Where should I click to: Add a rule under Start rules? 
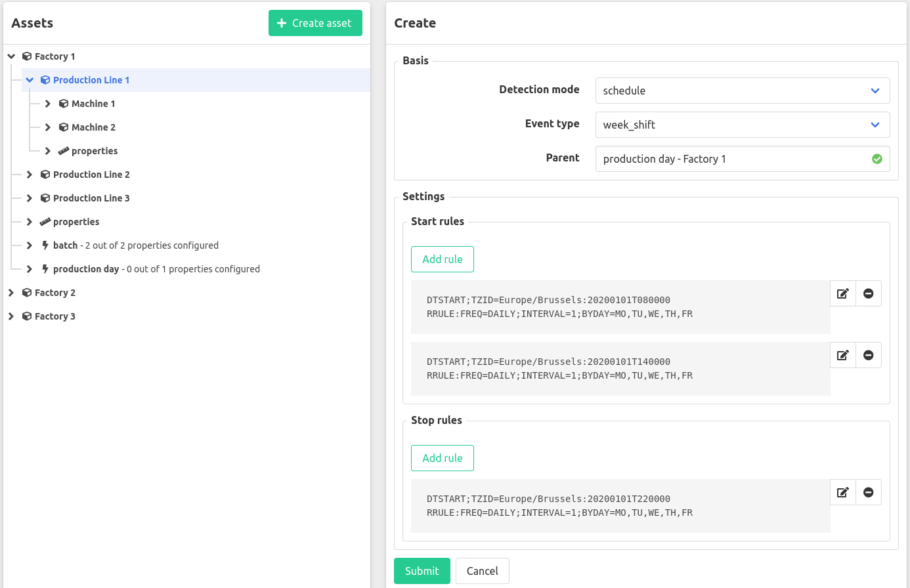pos(443,259)
